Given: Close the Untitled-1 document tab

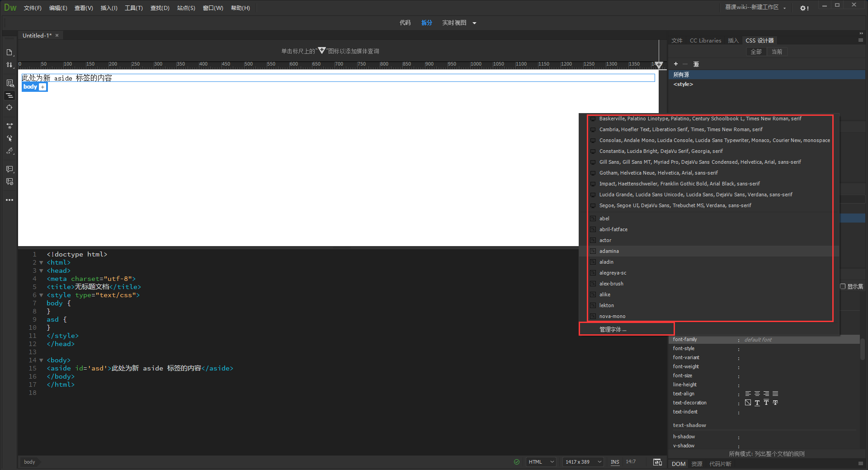Looking at the screenshot, I should tap(57, 35).
